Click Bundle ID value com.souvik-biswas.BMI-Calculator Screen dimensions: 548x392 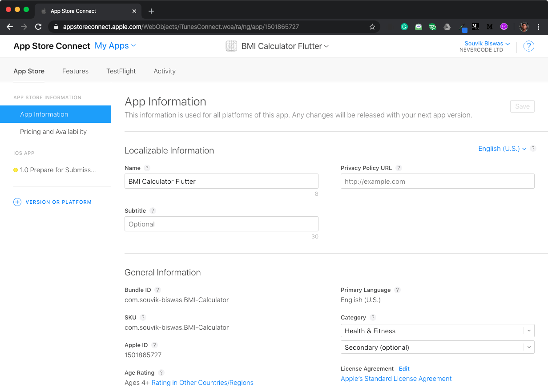click(177, 300)
